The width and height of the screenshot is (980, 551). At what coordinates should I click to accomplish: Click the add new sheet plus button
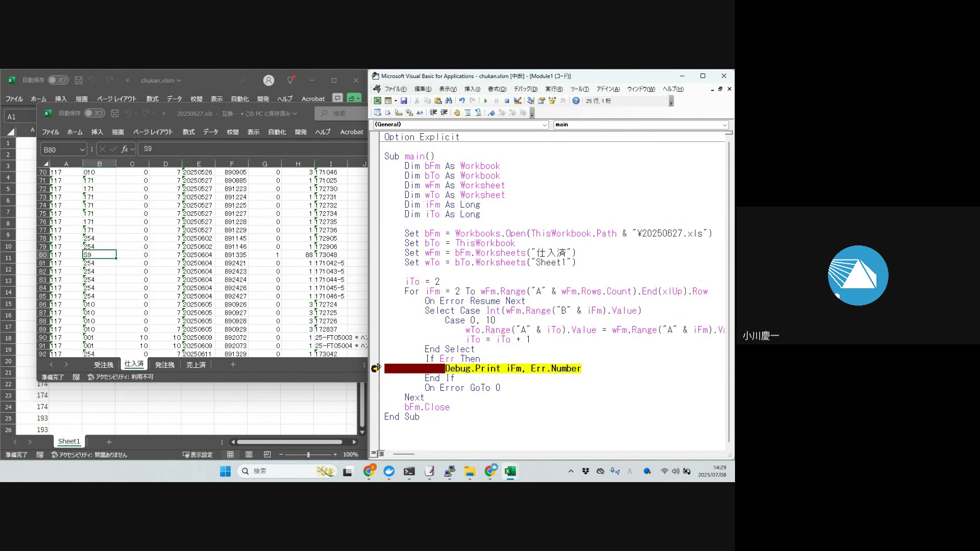pos(233,364)
